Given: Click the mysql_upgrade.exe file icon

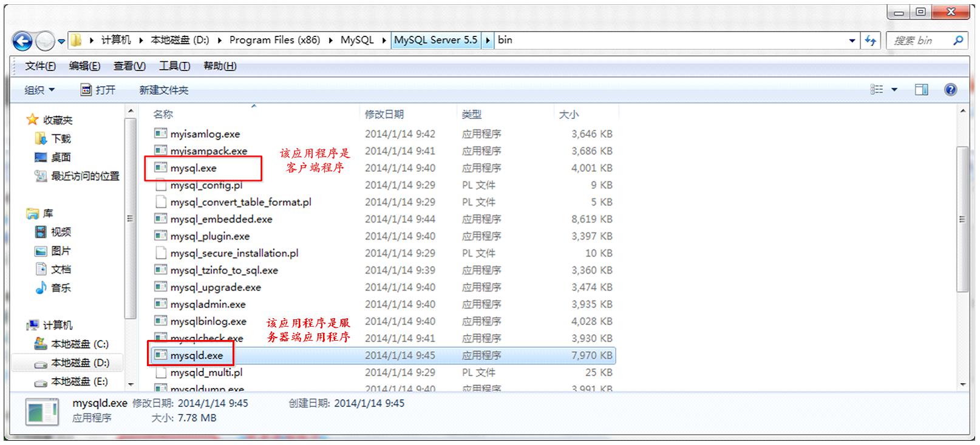Looking at the screenshot, I should [160, 287].
